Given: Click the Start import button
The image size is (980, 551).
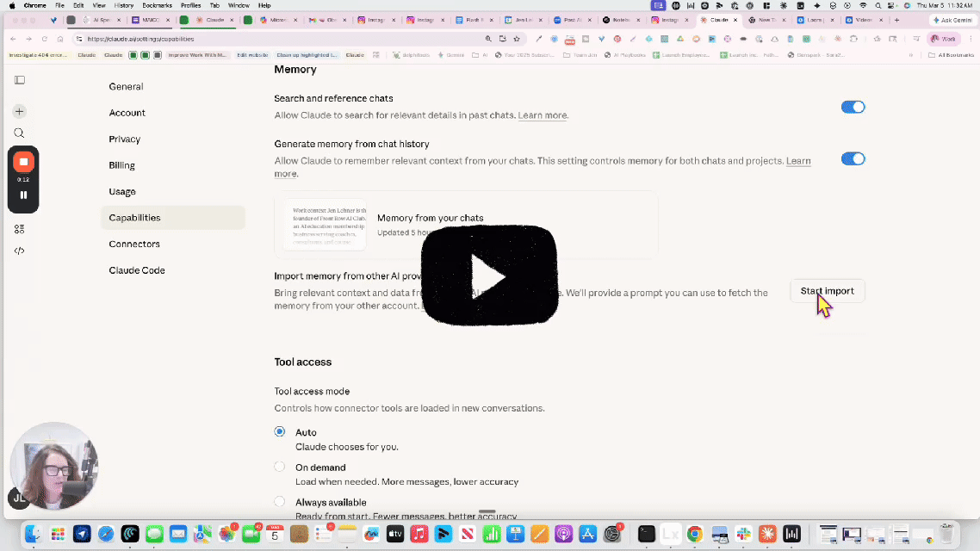Looking at the screenshot, I should pyautogui.click(x=827, y=291).
